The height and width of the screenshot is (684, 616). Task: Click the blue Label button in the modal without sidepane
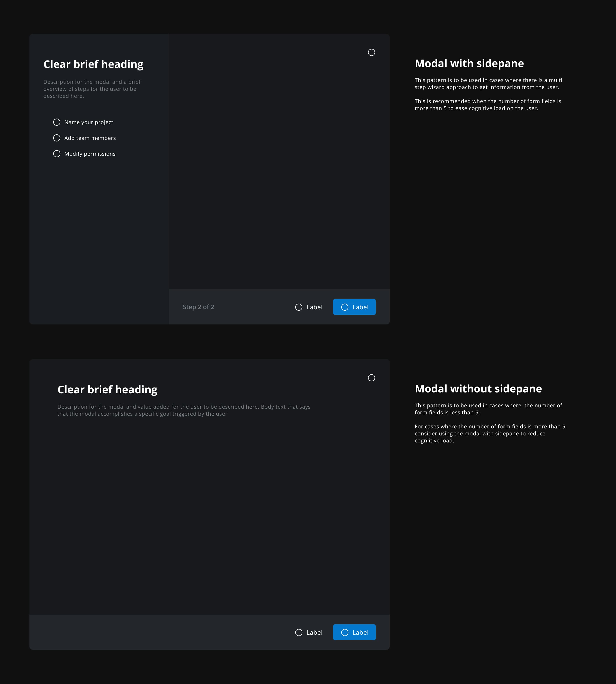pyautogui.click(x=354, y=632)
